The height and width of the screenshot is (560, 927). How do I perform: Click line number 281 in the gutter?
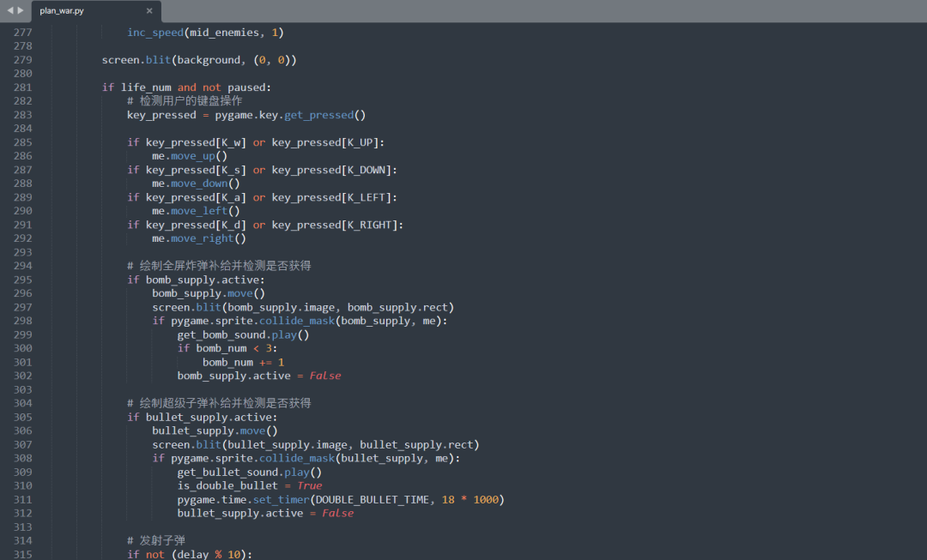pos(23,87)
